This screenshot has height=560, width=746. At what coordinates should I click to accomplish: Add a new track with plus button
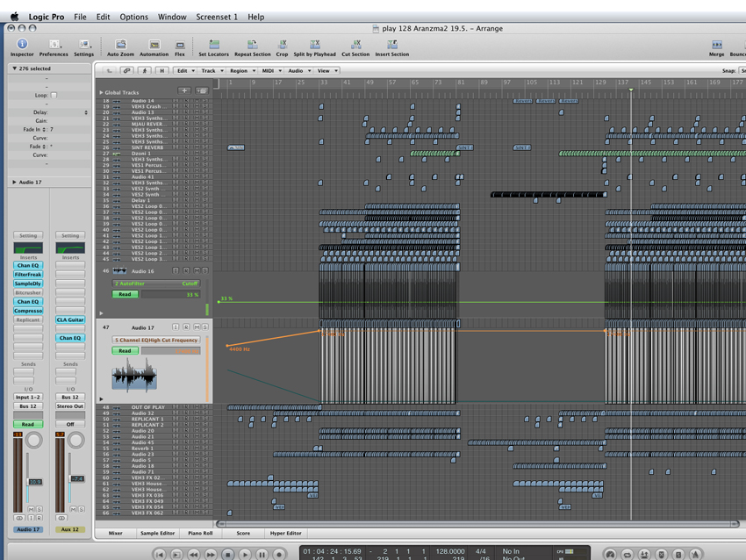[x=184, y=90]
